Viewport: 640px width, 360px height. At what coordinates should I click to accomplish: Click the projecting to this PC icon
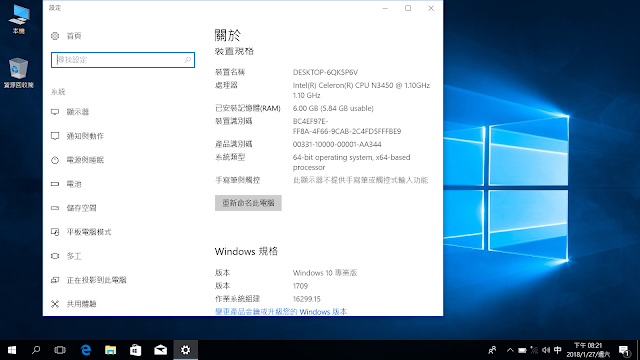click(x=55, y=280)
